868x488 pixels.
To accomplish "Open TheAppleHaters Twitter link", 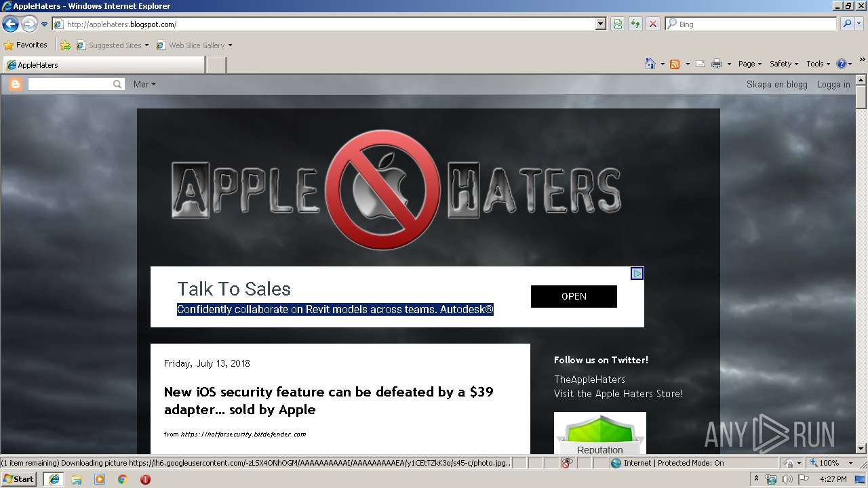I will point(589,379).
